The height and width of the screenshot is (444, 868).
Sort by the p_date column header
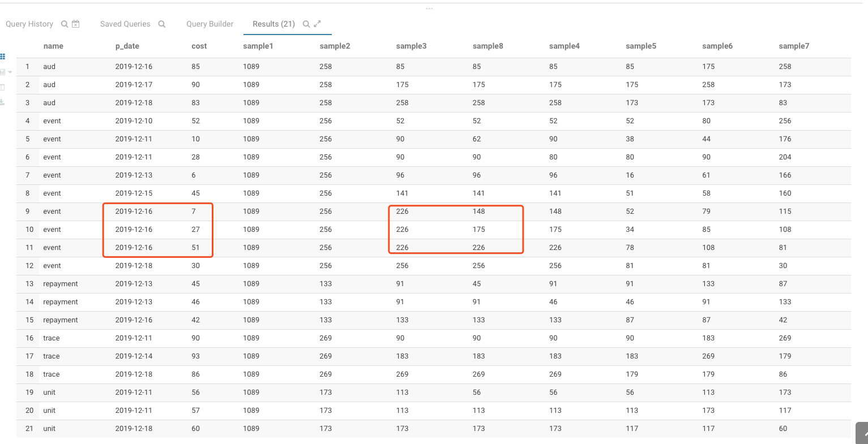click(127, 46)
